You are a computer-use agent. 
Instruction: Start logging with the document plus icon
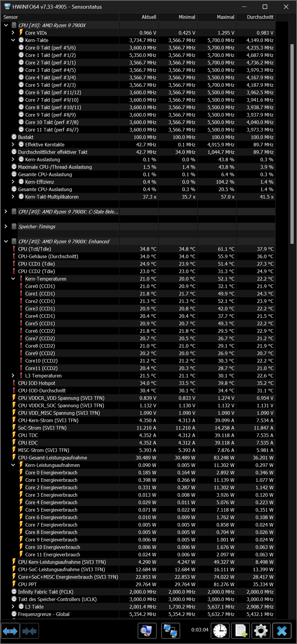tap(241, 631)
